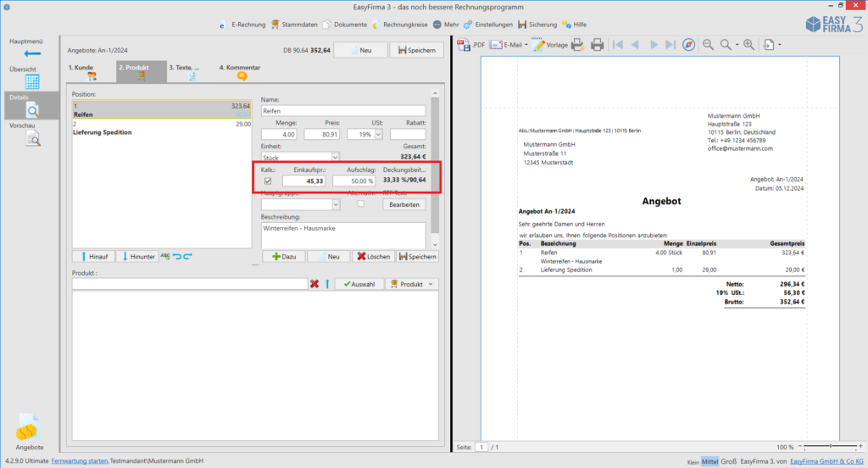868x468 pixels.
Task: Click the spell-check ABC icon
Action: point(165,256)
